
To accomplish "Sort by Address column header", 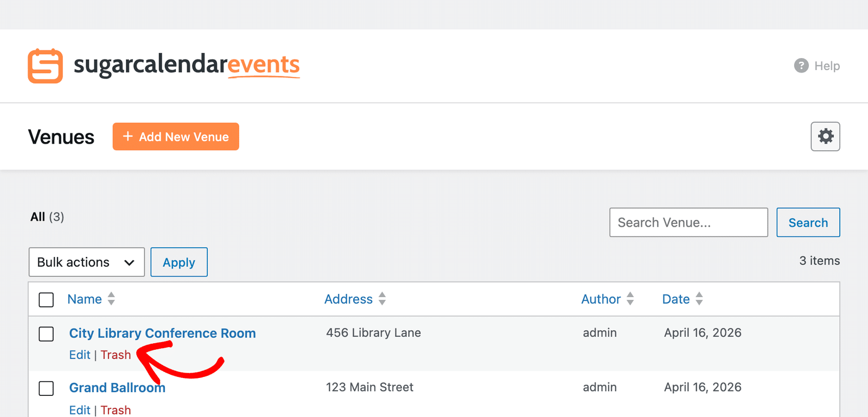I will tap(348, 299).
